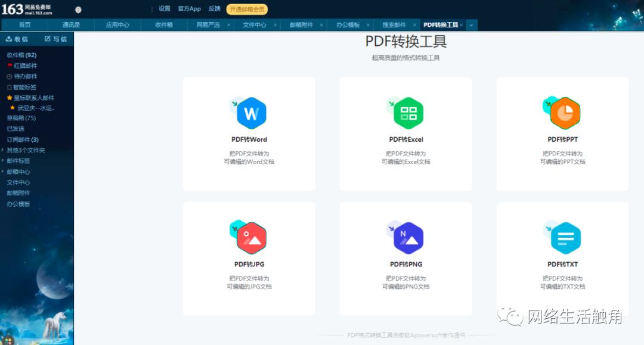Open 设置 in the header
Viewport: 644px width, 345px height.
[165, 8]
